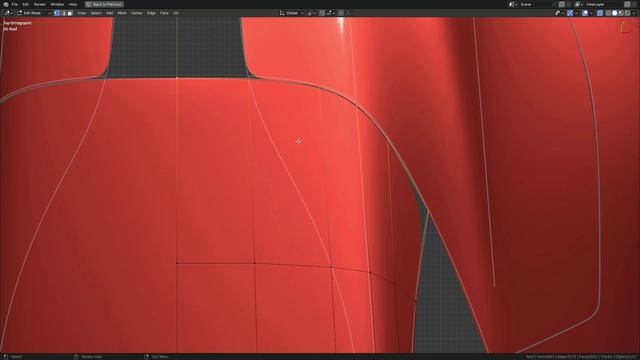The height and width of the screenshot is (360, 640).
Task: Switch to material preview shading
Action: point(621,13)
